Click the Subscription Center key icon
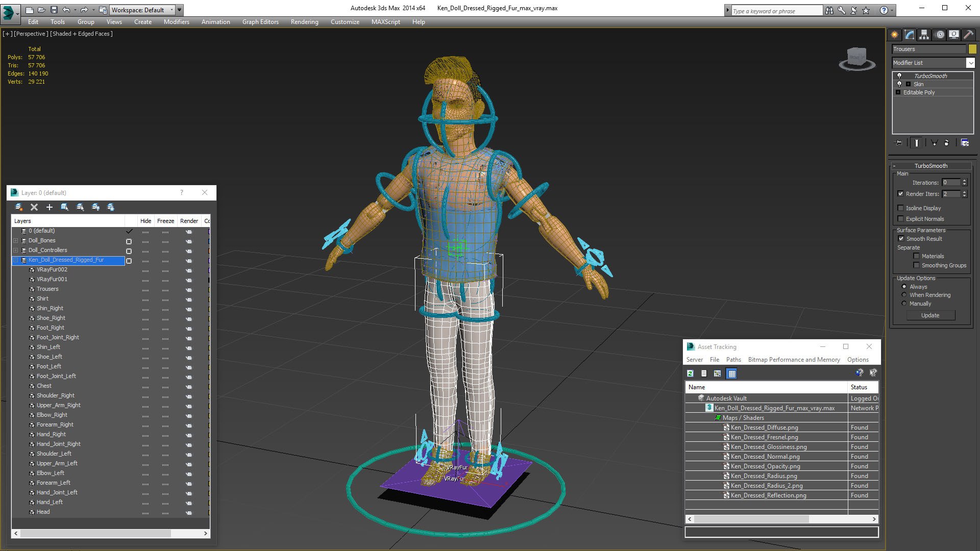The height and width of the screenshot is (551, 980). 841,10
